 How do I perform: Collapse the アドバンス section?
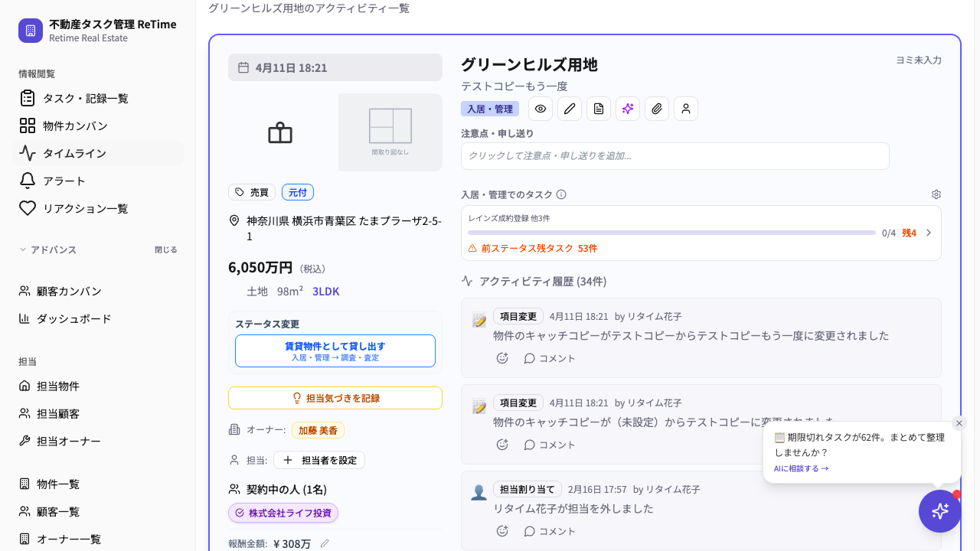click(47, 249)
